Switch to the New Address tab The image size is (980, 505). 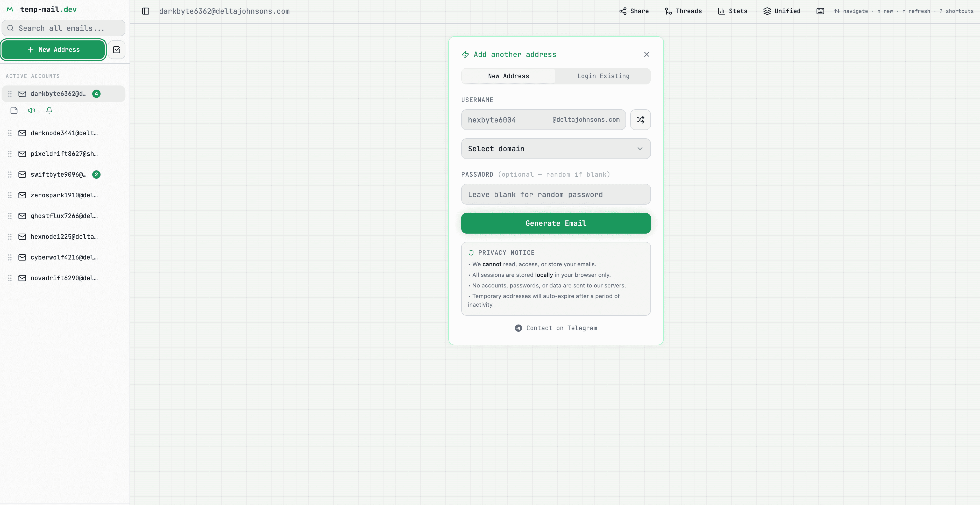pyautogui.click(x=508, y=76)
